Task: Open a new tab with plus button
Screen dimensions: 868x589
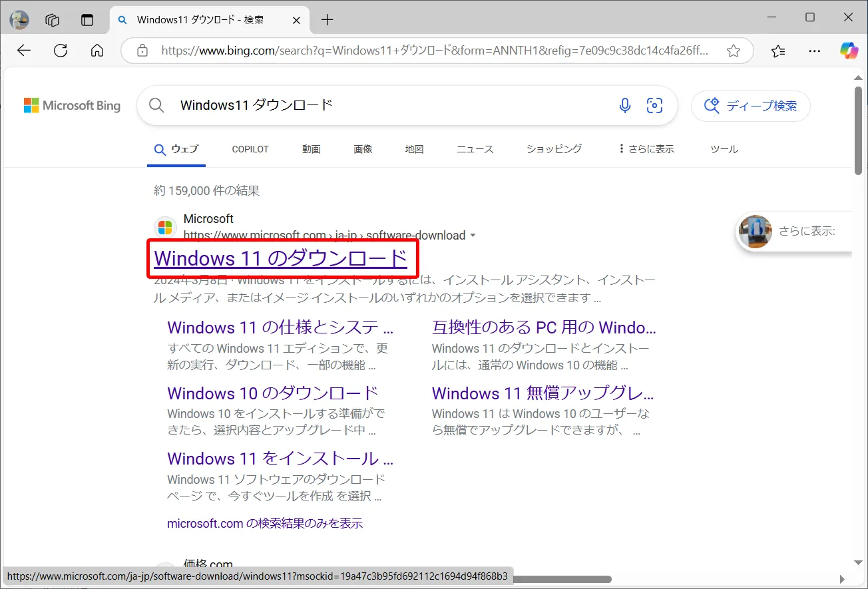Action: click(327, 20)
